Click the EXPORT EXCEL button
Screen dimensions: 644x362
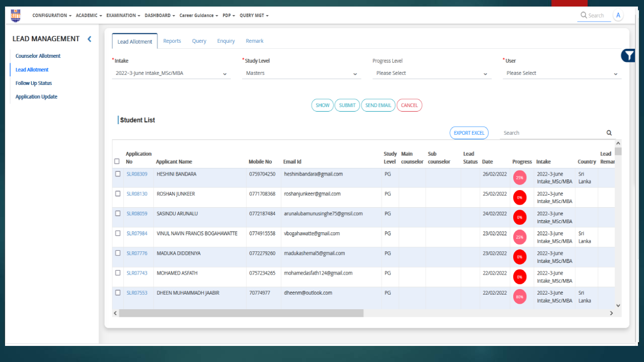468,133
